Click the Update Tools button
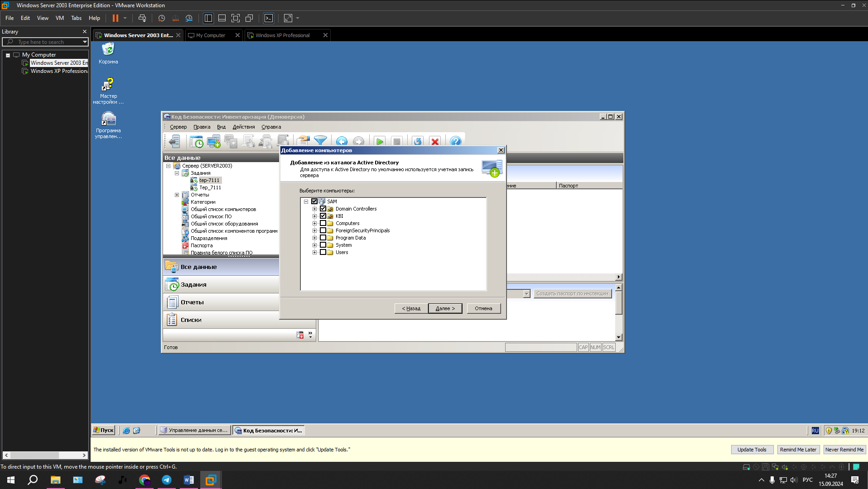This screenshot has width=868, height=489. point(752,450)
